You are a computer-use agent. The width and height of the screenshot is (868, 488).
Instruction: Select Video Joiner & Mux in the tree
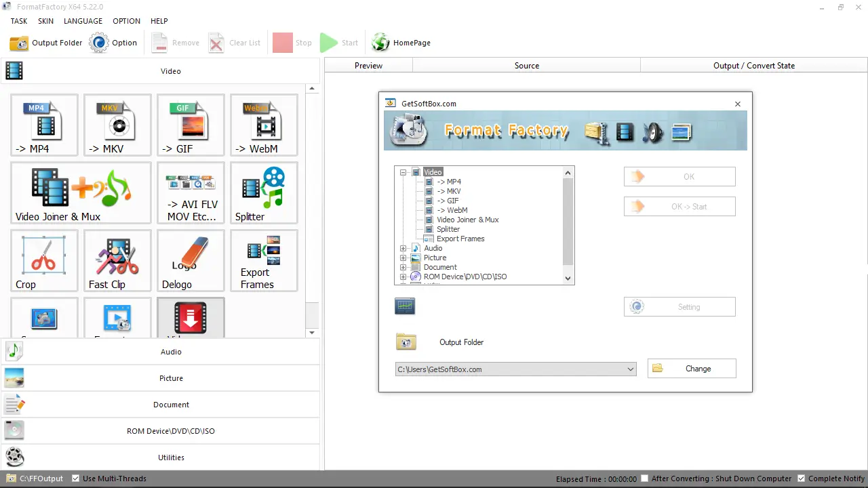(468, 220)
